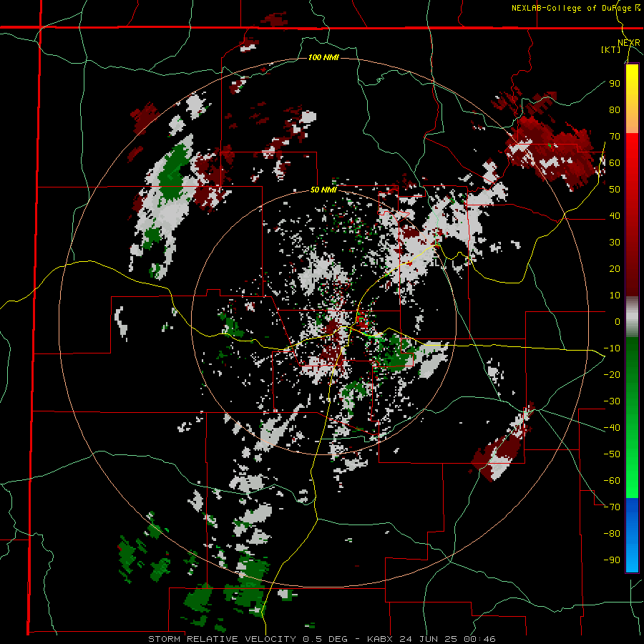This screenshot has width=644, height=644.
Task: Click the 70 value on the color scale
Action: (615, 137)
